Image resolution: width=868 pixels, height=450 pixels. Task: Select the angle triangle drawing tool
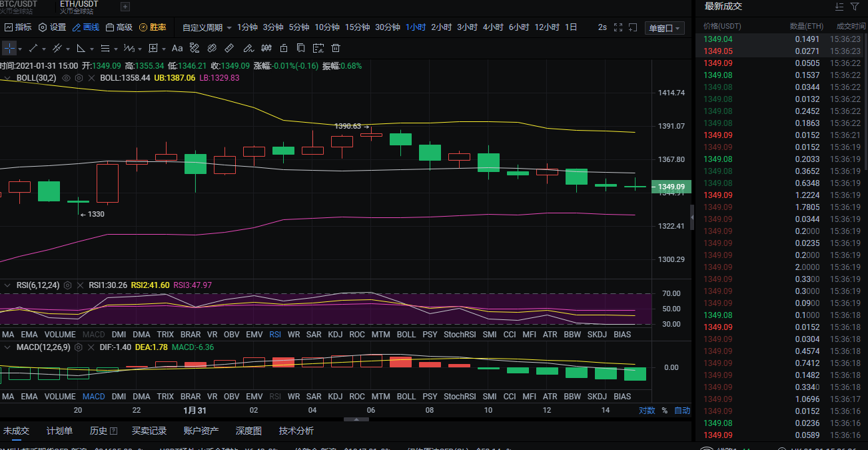click(81, 48)
